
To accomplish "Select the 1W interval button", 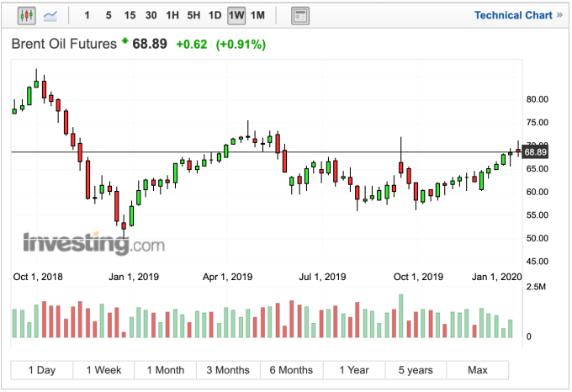I will pyautogui.click(x=236, y=16).
